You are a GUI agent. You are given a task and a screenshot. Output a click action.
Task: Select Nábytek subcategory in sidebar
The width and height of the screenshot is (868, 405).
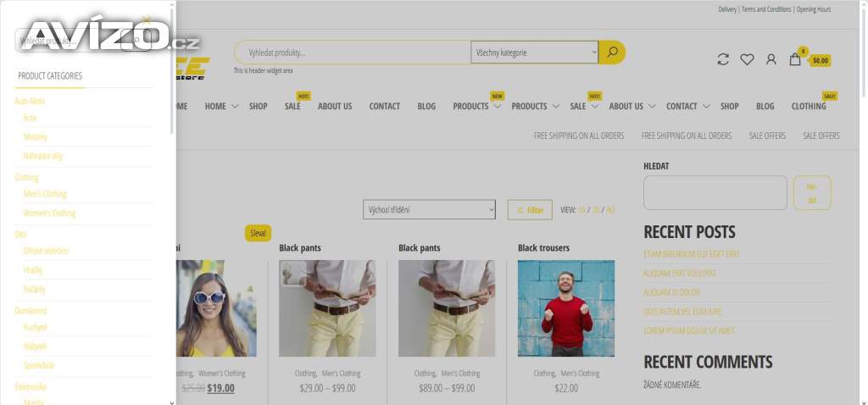point(35,347)
